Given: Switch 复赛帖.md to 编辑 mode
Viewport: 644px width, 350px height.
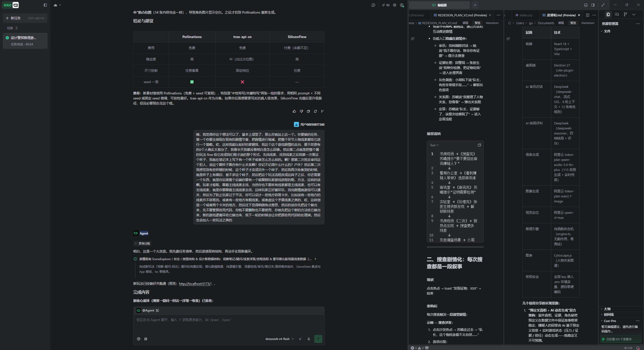Looking at the screenshot, I should tap(561, 23).
